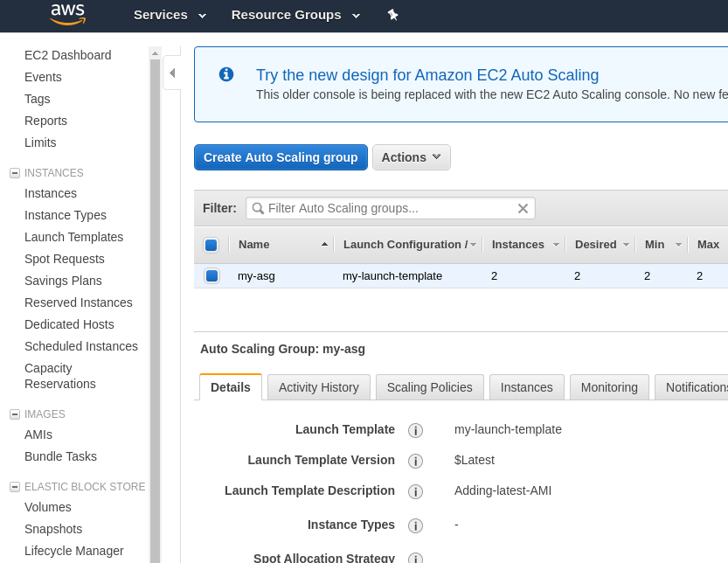Open Events in sidebar
Screen dimensions: 728x563
pos(43,77)
